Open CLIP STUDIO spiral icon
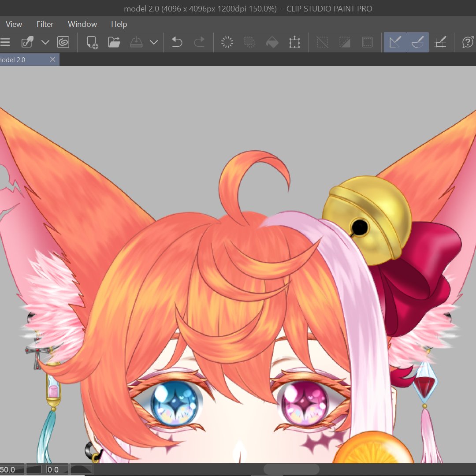 [63, 42]
